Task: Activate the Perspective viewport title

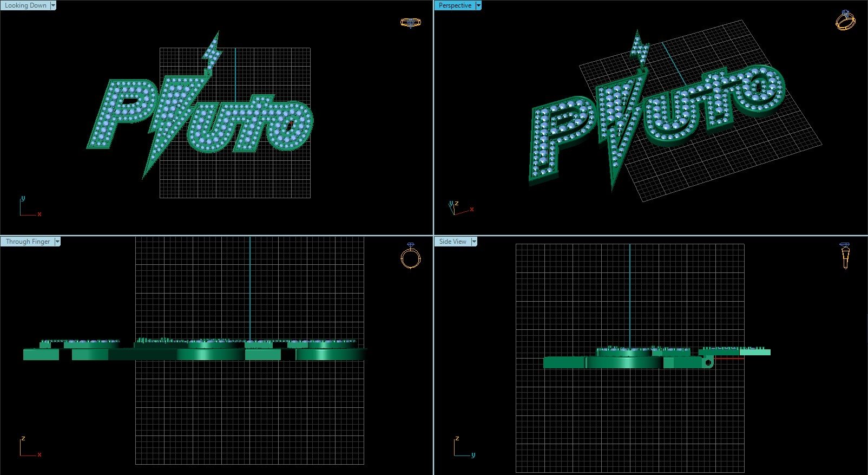Action: pos(455,5)
